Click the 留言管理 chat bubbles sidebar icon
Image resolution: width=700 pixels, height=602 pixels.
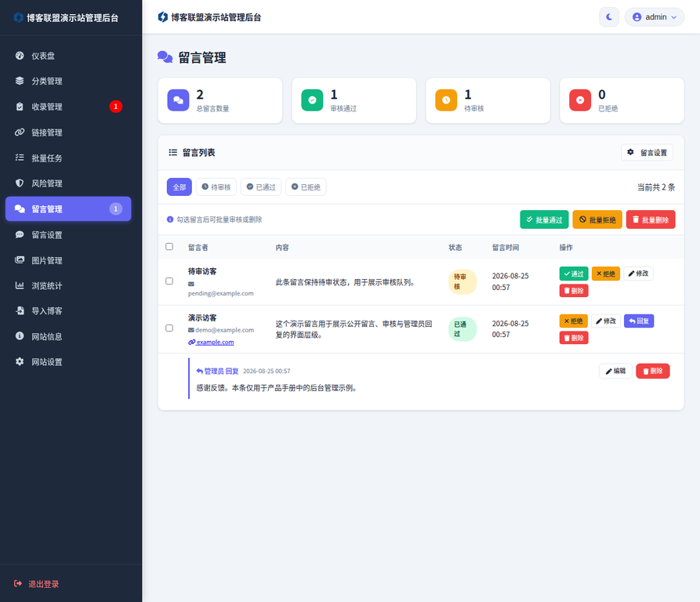tap(20, 209)
